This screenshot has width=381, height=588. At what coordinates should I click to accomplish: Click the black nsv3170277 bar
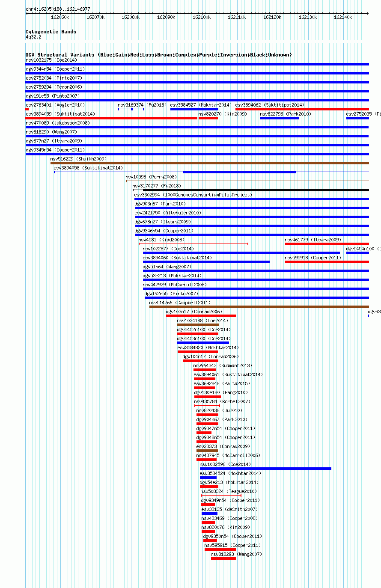[256, 190]
